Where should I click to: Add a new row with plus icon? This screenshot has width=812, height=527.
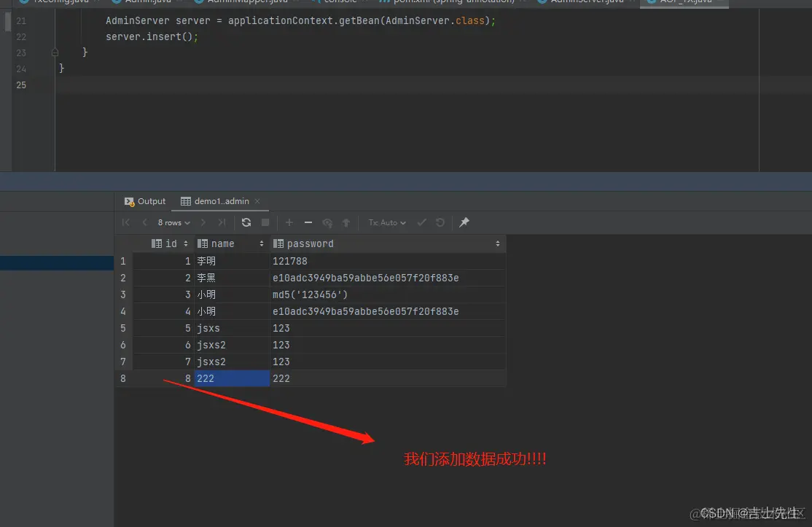[289, 222]
